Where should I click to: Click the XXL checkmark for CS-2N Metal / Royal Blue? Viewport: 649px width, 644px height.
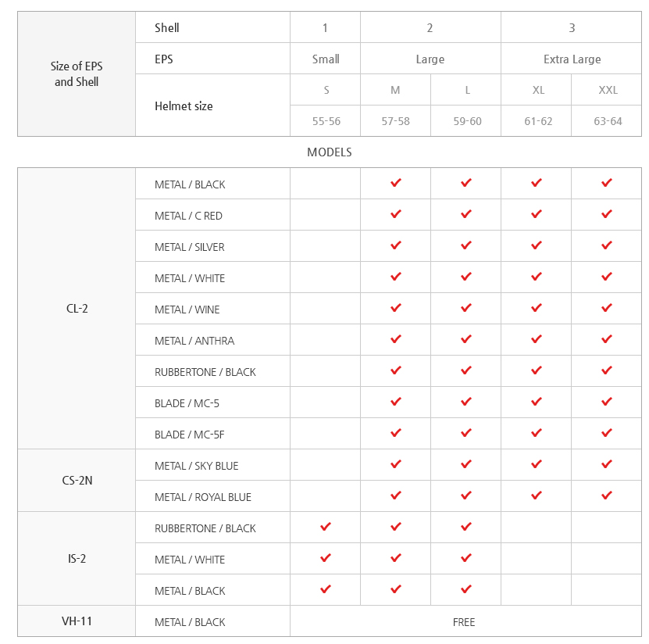pos(607,496)
